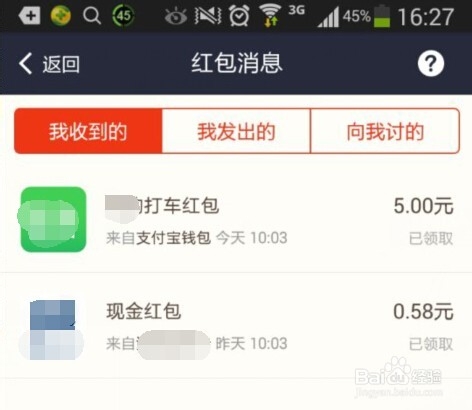
Task: Tap the 16:27 clock in status bar
Action: coord(426,17)
